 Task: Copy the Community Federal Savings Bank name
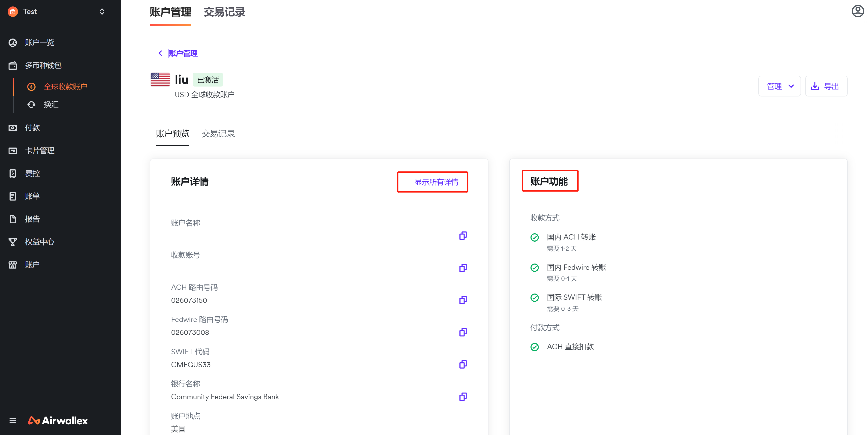click(463, 397)
